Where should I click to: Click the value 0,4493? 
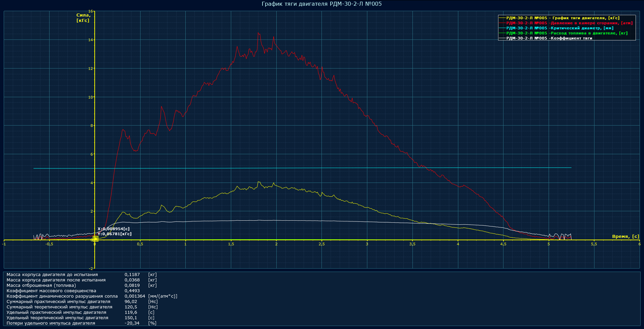point(132,291)
